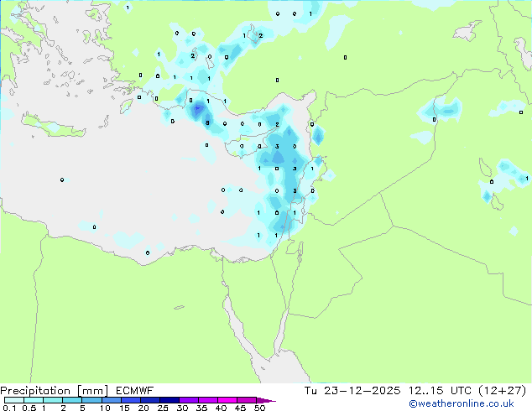The width and height of the screenshot is (532, 411).
Task: Click the '[mm]' unit label
Action: (92, 391)
